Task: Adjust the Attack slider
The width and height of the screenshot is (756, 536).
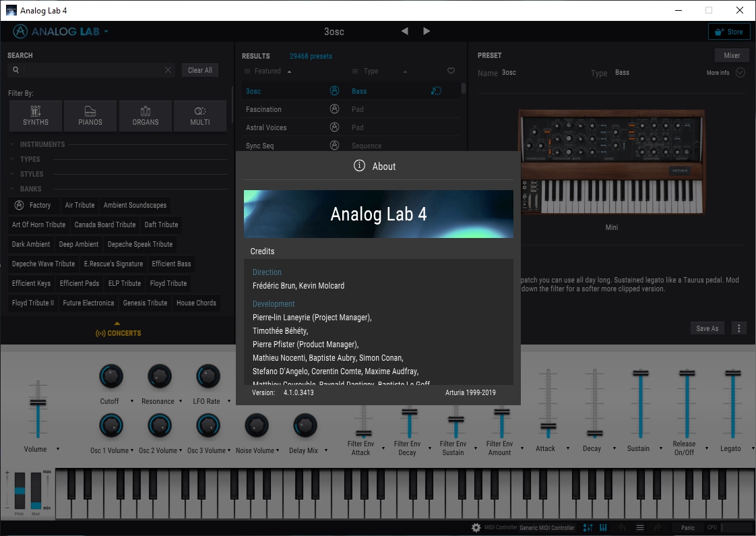Action: (x=548, y=427)
